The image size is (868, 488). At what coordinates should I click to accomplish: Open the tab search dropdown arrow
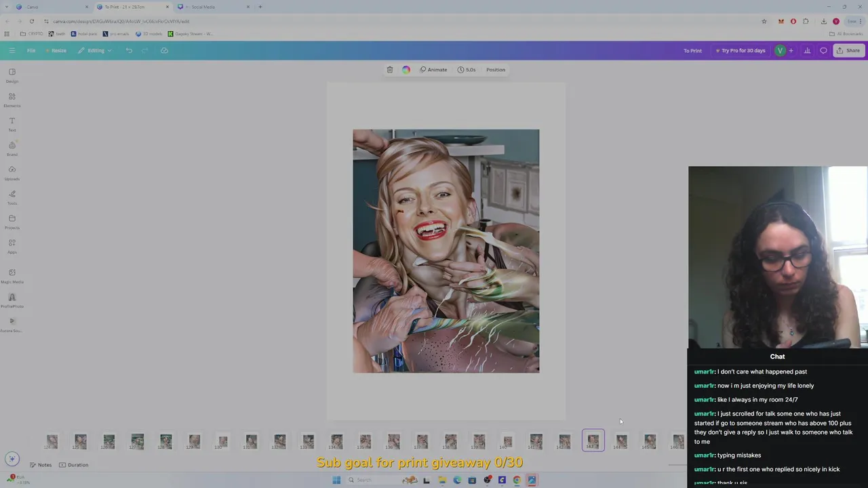[x=7, y=7]
